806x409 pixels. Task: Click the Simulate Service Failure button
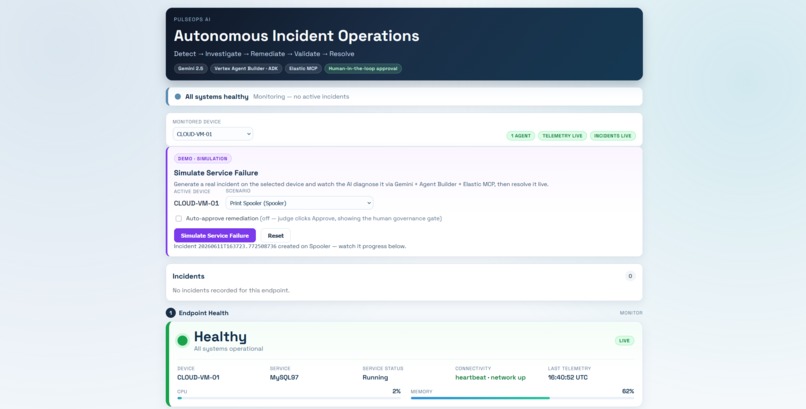pos(215,235)
